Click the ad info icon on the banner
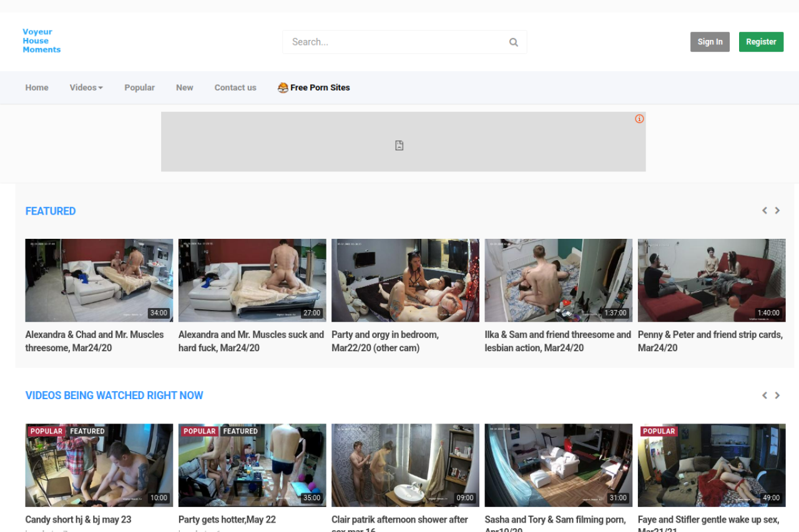799x532 pixels. click(639, 119)
